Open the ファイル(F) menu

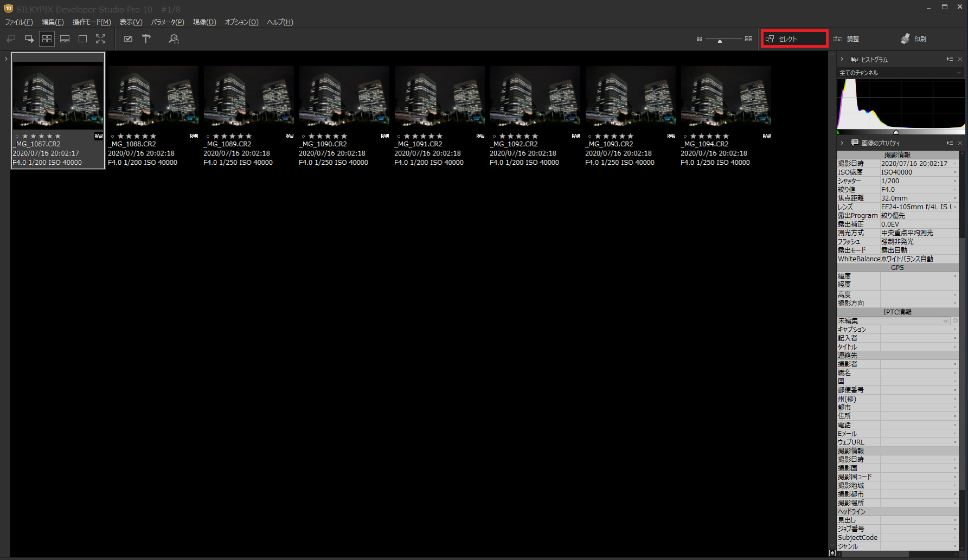tap(19, 22)
